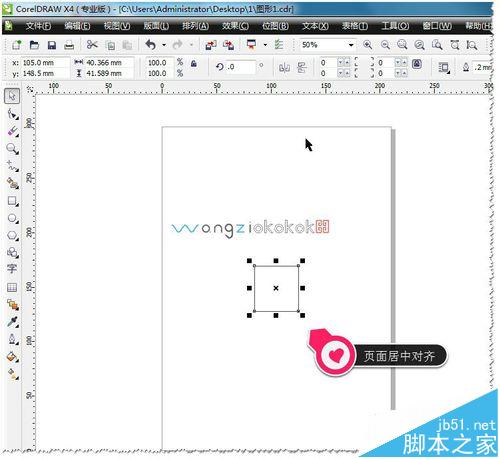Open the 文件(F) menu

38,26
